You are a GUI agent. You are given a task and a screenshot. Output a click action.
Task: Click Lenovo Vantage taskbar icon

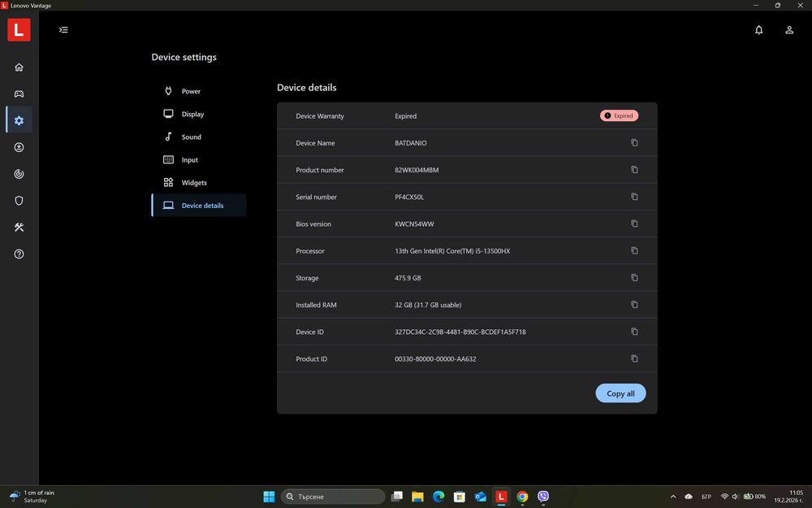pos(501,497)
